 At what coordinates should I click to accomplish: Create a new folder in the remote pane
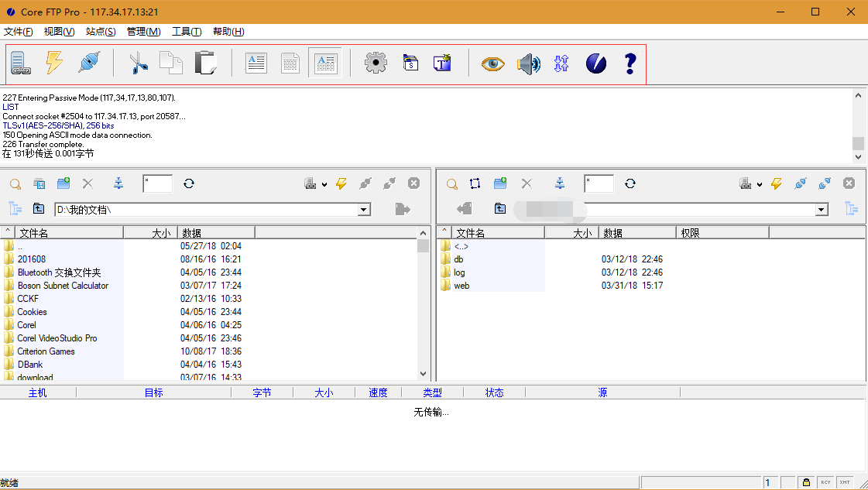pos(500,183)
